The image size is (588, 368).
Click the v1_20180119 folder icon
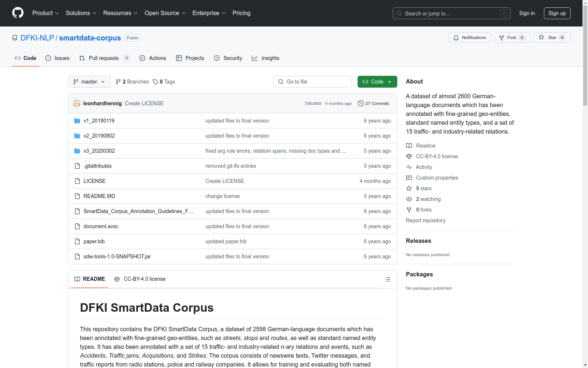click(77, 121)
